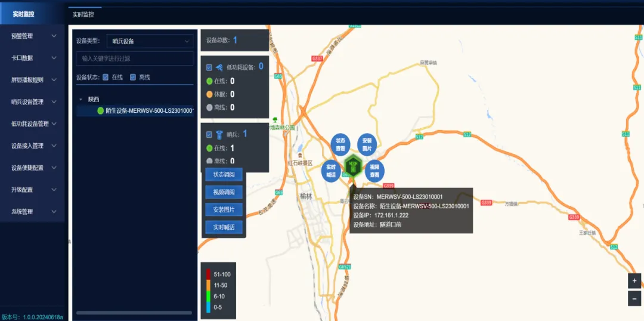Click the red 51-100 legend color swatch

tap(208, 274)
